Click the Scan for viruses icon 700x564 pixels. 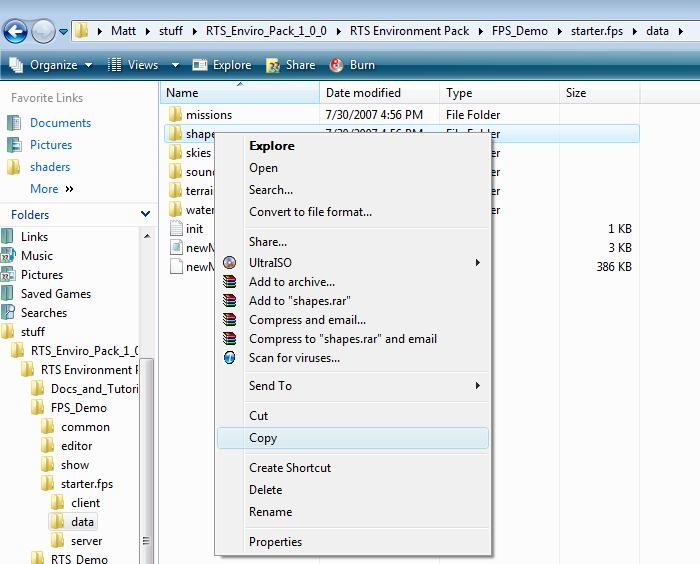pos(230,357)
